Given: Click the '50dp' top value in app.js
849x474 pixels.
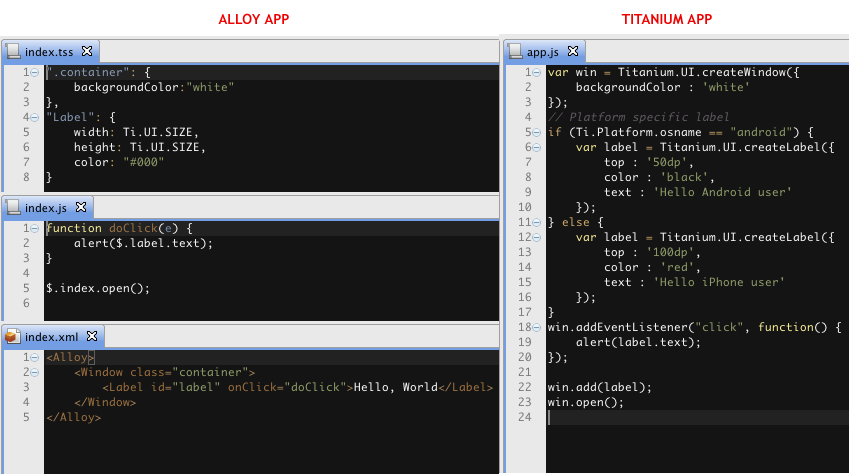Looking at the screenshot, I should [x=667, y=163].
